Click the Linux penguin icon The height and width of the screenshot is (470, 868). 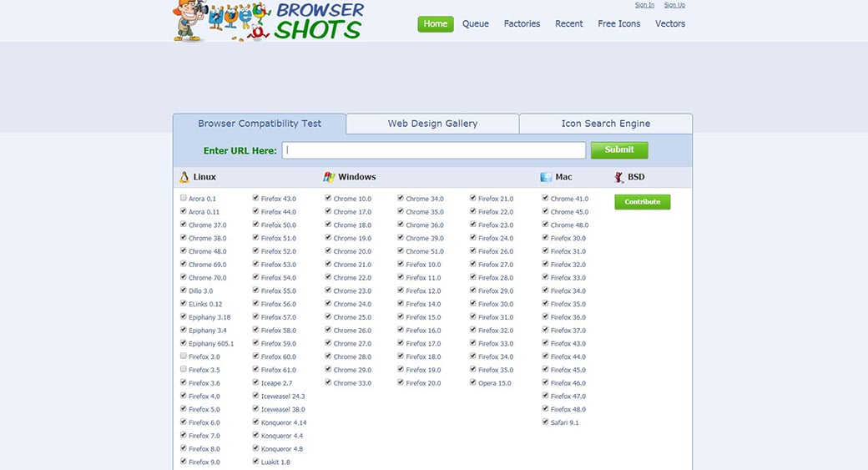(184, 177)
